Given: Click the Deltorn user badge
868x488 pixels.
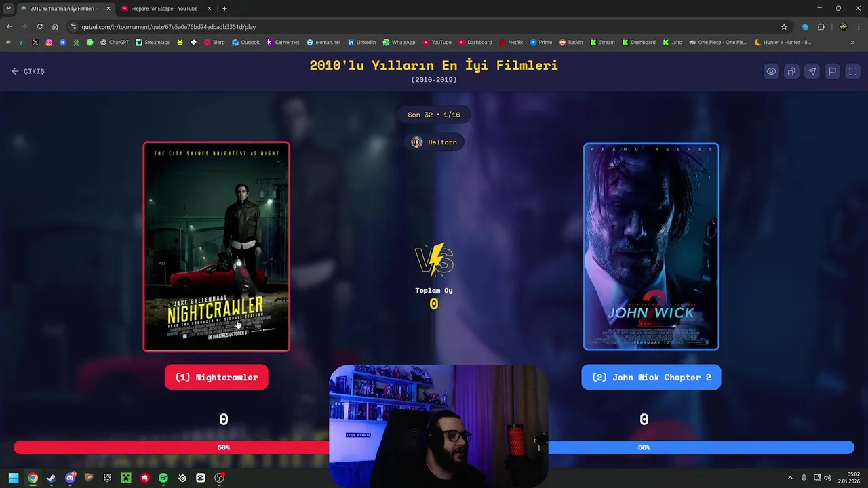Looking at the screenshot, I should [x=434, y=142].
